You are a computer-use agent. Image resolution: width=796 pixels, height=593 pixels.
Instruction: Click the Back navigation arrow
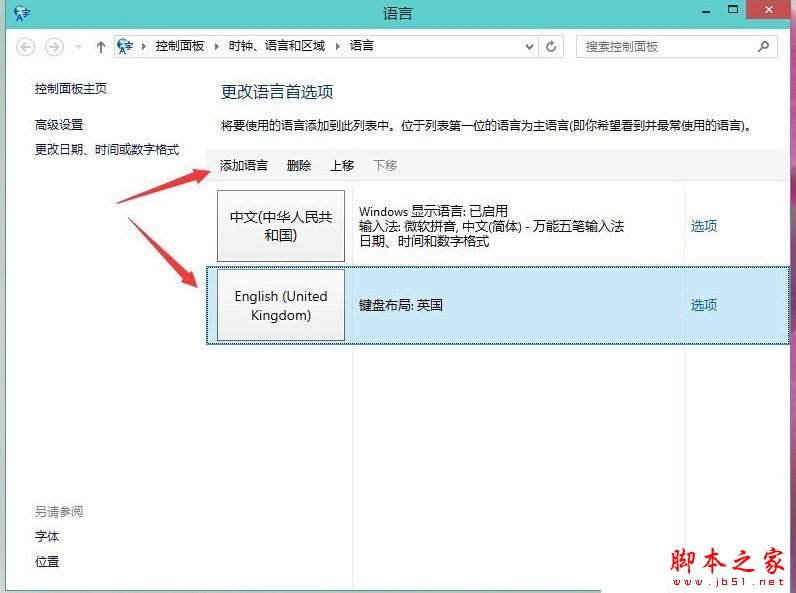(26, 47)
